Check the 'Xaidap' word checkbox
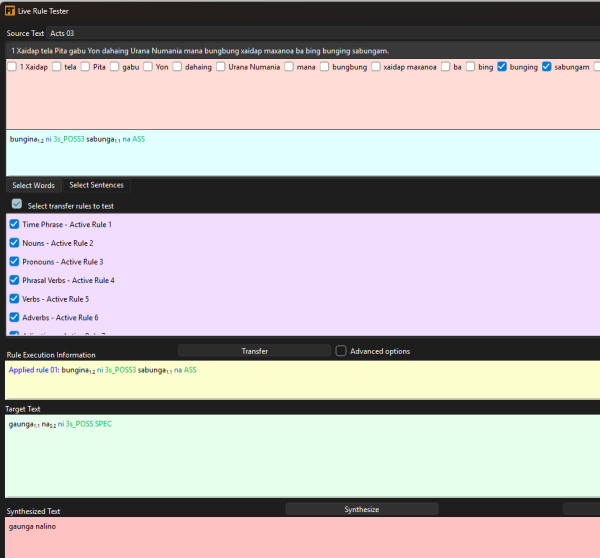Screen dimensions: 600x558 [12, 67]
